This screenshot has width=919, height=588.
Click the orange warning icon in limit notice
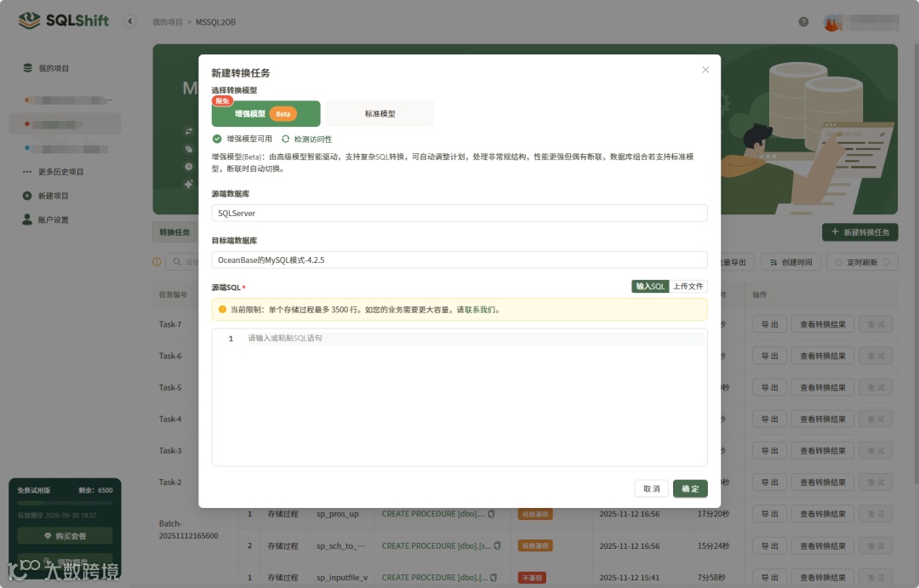click(222, 310)
